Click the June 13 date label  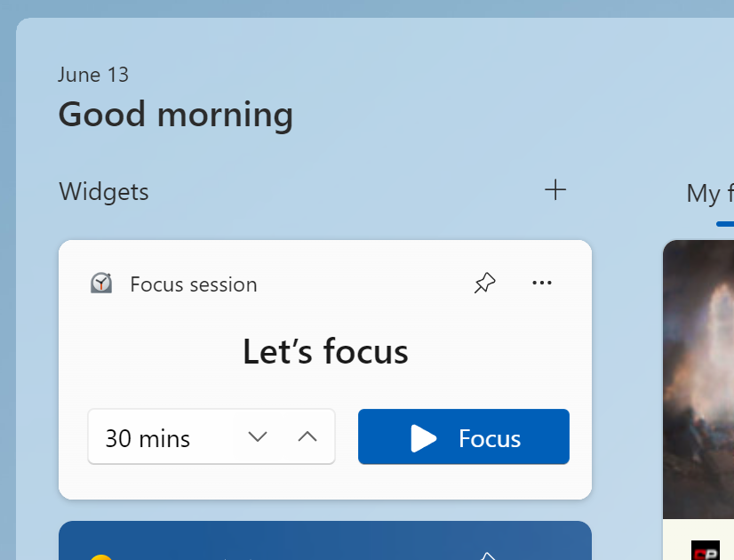click(93, 75)
